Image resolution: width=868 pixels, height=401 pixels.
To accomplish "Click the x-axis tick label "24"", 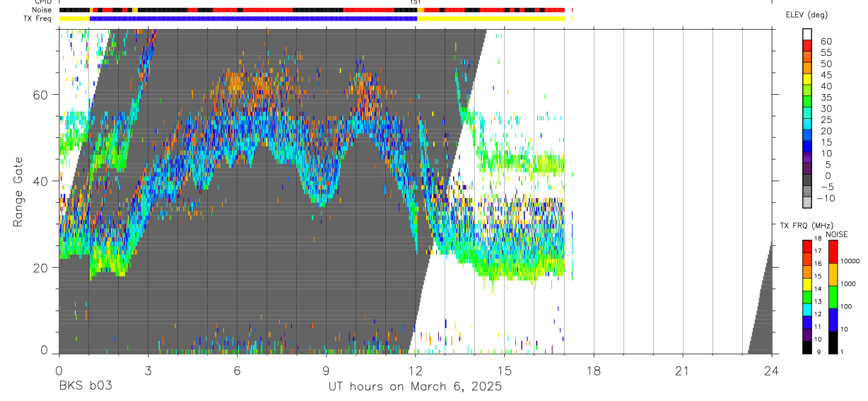I will [x=772, y=371].
